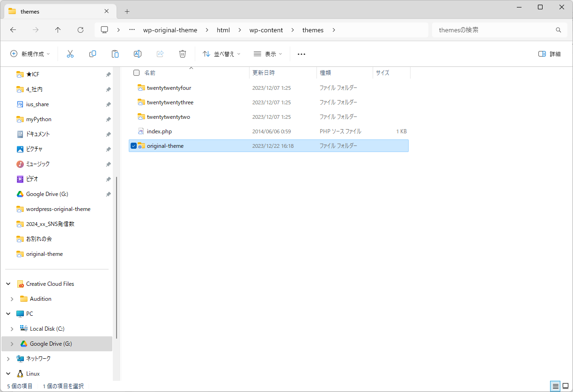
Task: Open the 新規作成 new item menu
Action: tap(30, 54)
